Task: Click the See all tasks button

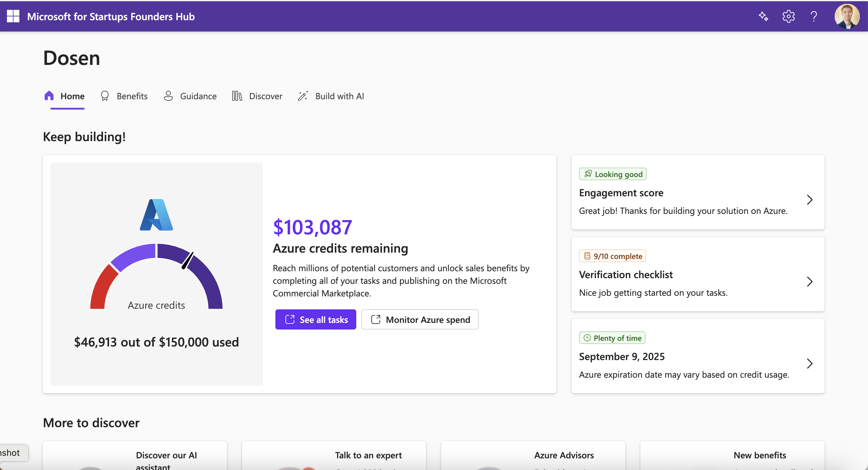Action: click(315, 319)
